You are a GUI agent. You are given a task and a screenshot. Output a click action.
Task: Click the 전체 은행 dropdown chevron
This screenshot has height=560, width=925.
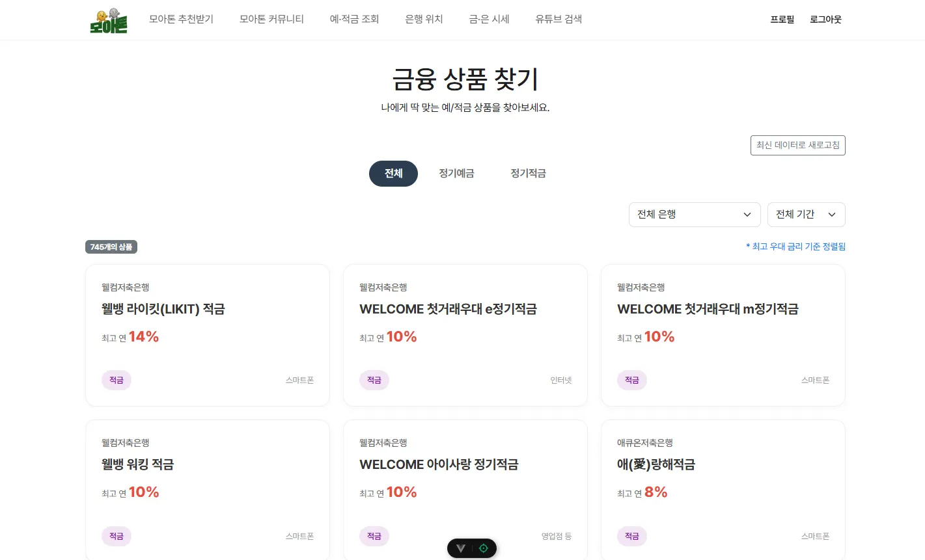pos(747,215)
